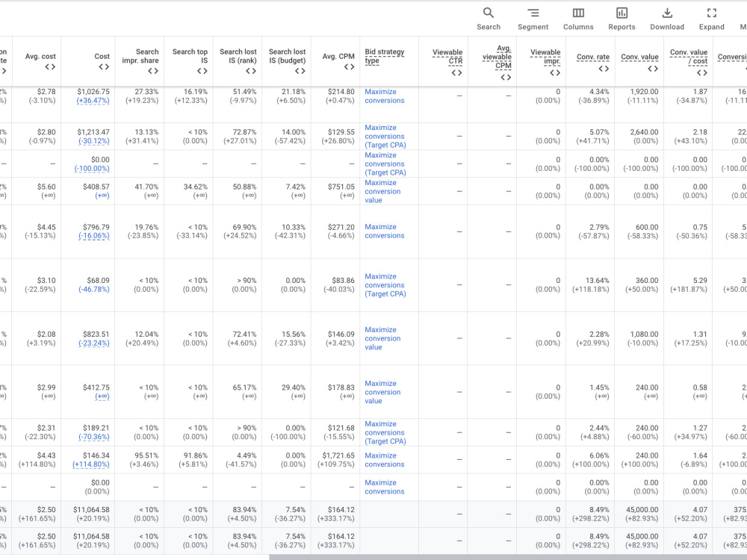Viewport: 747px width, 560px height.
Task: Click the resize arrows under Viewable impr.
Action: [555, 73]
